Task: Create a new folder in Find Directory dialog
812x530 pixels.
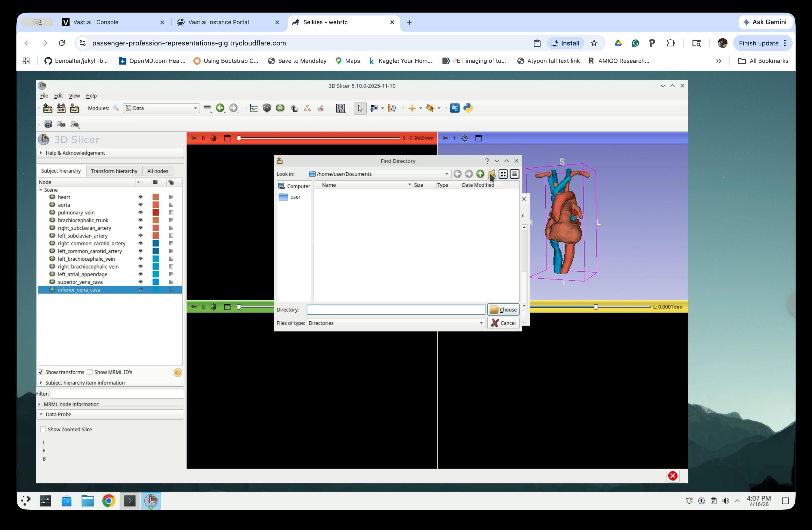Action: pyautogui.click(x=491, y=174)
